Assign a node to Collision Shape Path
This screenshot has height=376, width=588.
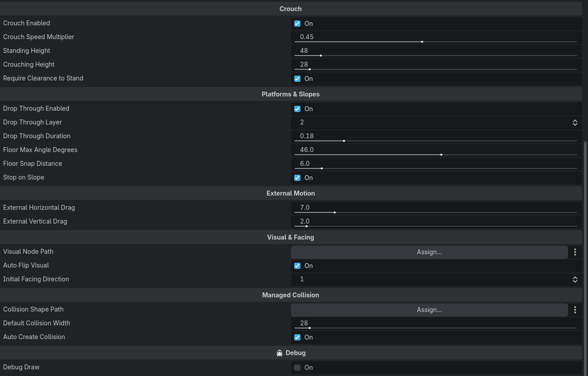click(x=429, y=310)
